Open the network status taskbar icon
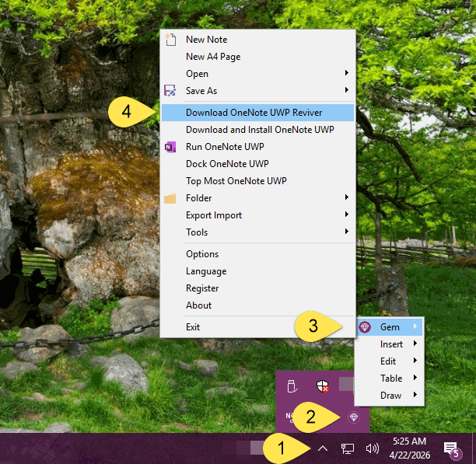Viewport: 476px width, 464px height. [348, 448]
